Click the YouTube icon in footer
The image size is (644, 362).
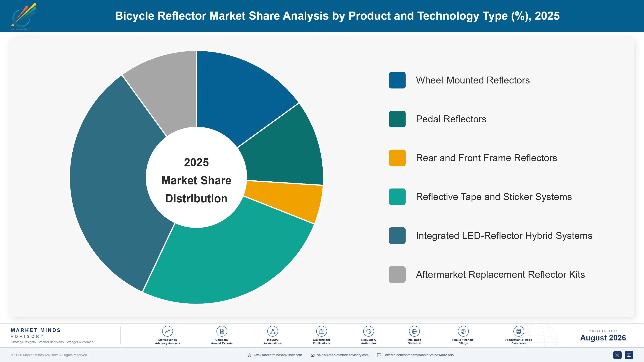point(629,355)
